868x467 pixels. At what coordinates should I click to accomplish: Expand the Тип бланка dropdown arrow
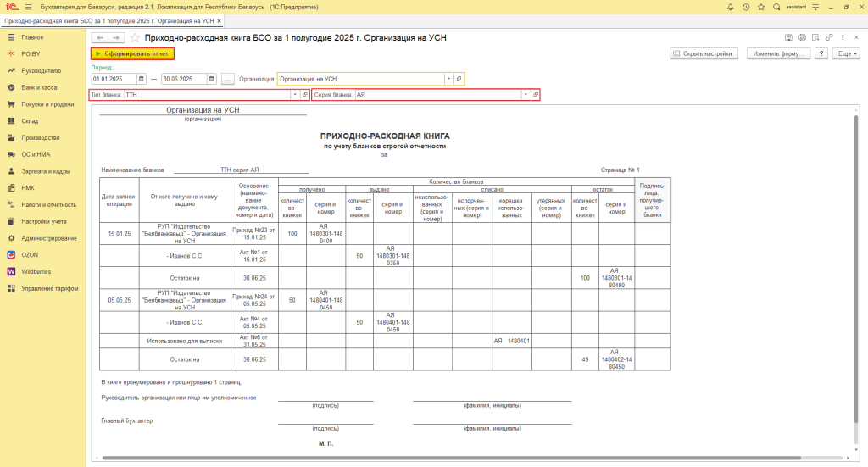[294, 95]
